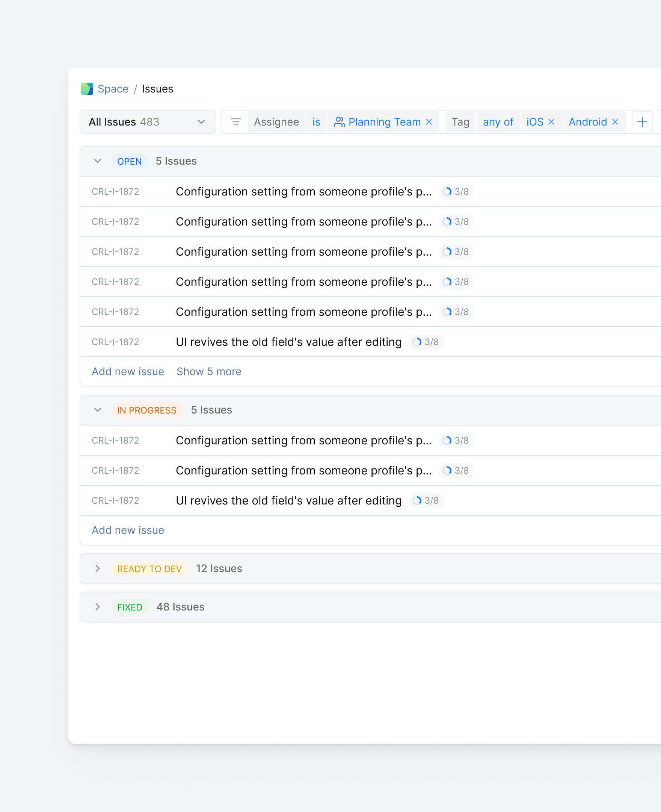Click Show 5 more link
The image size is (661, 812).
pos(209,371)
